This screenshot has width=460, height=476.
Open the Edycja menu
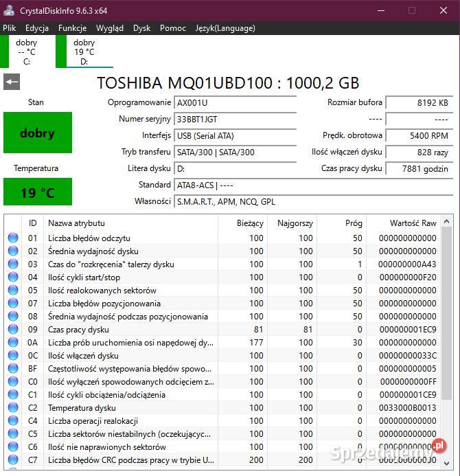pyautogui.click(x=36, y=28)
